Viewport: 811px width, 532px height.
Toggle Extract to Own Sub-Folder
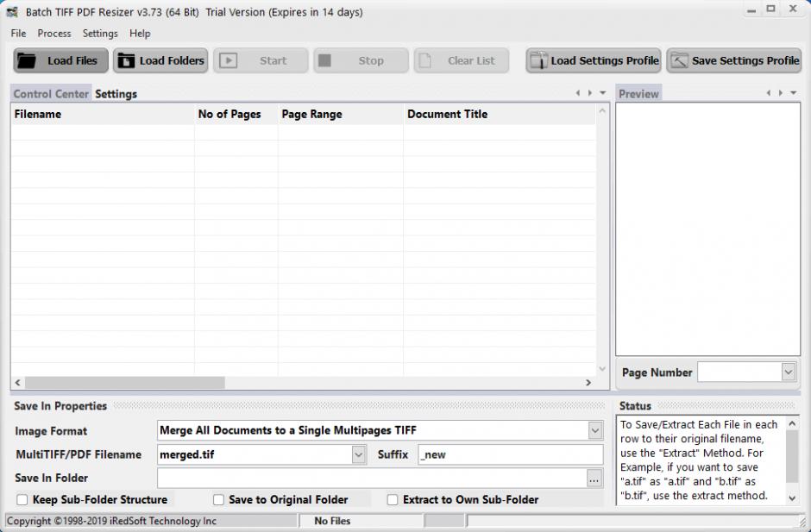tap(393, 499)
